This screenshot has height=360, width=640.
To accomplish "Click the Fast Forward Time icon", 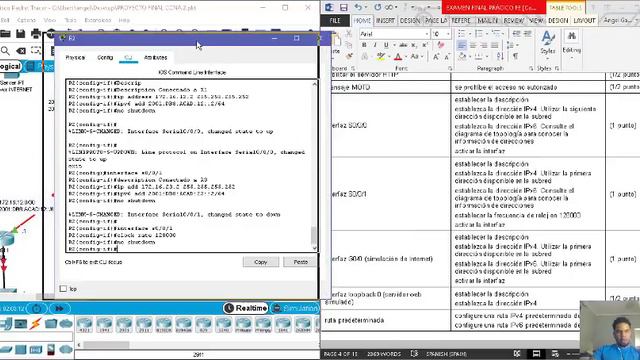I will pos(60,309).
